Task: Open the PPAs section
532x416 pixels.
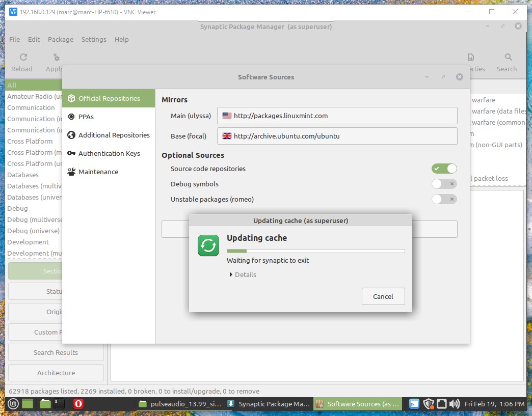Action: coord(109,117)
